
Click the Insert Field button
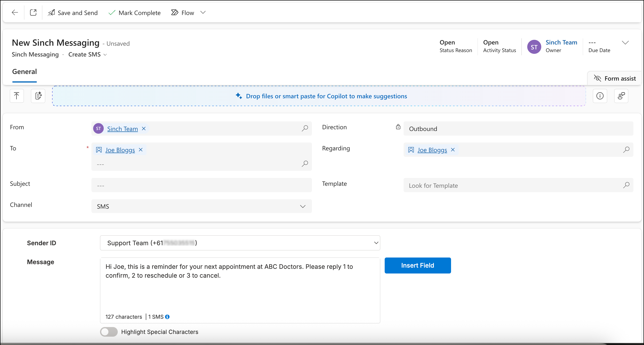418,265
